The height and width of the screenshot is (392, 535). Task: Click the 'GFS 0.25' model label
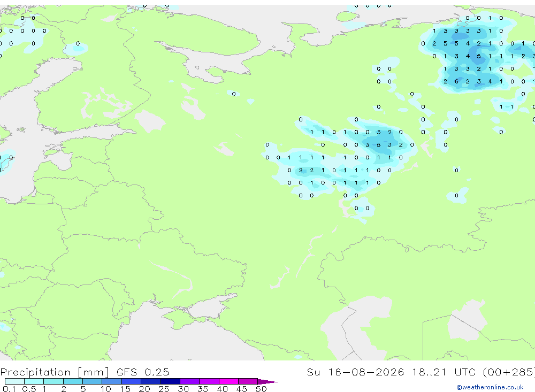click(x=143, y=372)
